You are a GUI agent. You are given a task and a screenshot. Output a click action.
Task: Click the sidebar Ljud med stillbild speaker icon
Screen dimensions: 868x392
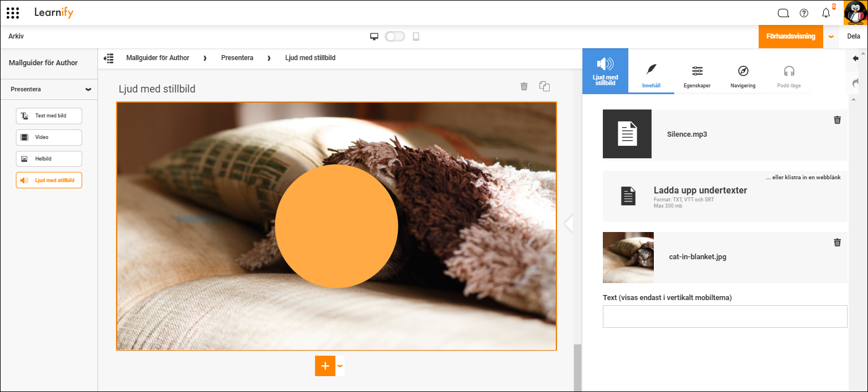click(24, 180)
